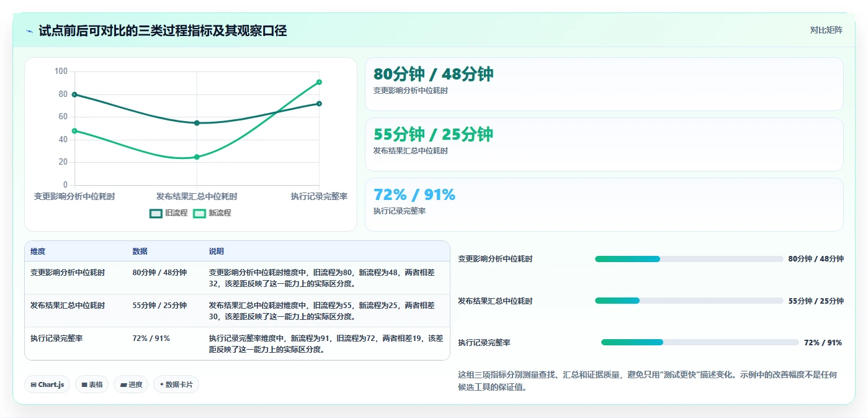Click the x-axis label 执行记录完整率
This screenshot has height=418, width=868.
(319, 196)
